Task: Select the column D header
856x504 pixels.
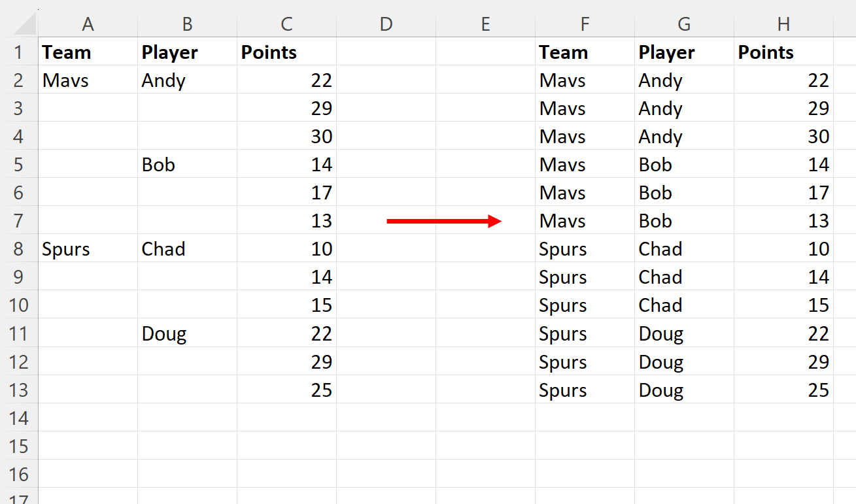Action: tap(386, 24)
